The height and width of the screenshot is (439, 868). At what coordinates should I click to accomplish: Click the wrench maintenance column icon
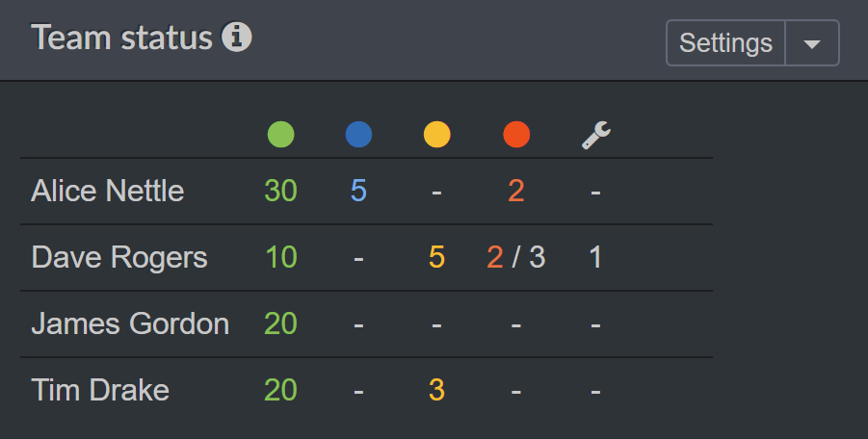[596, 135]
